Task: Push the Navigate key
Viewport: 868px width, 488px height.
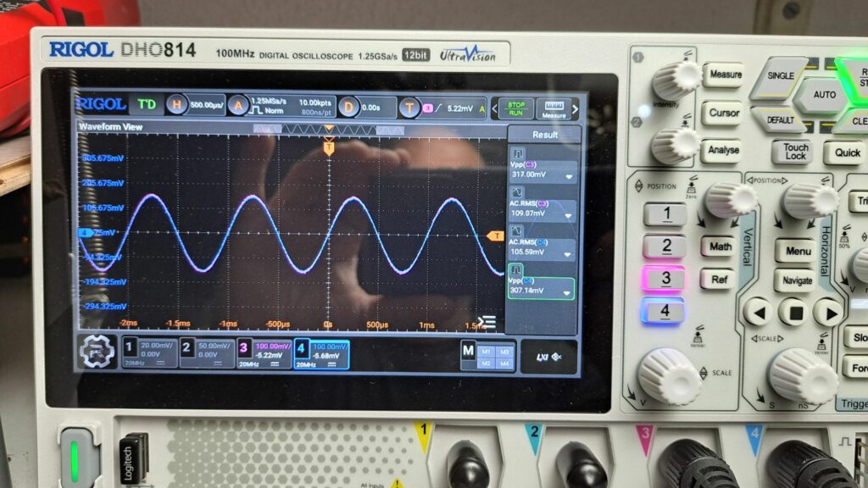Action: click(797, 281)
